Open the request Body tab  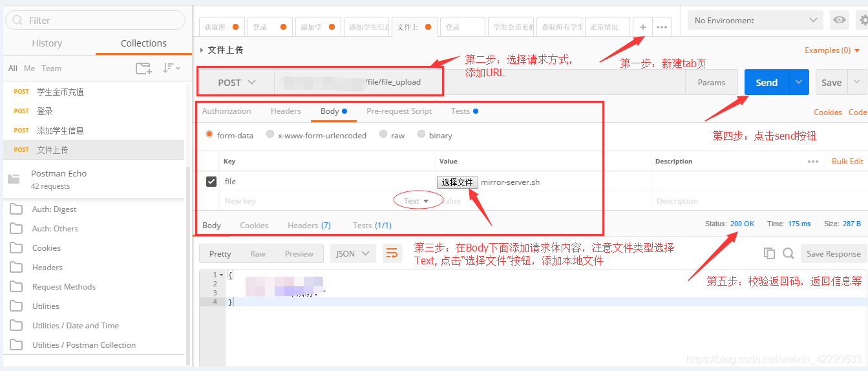click(333, 111)
